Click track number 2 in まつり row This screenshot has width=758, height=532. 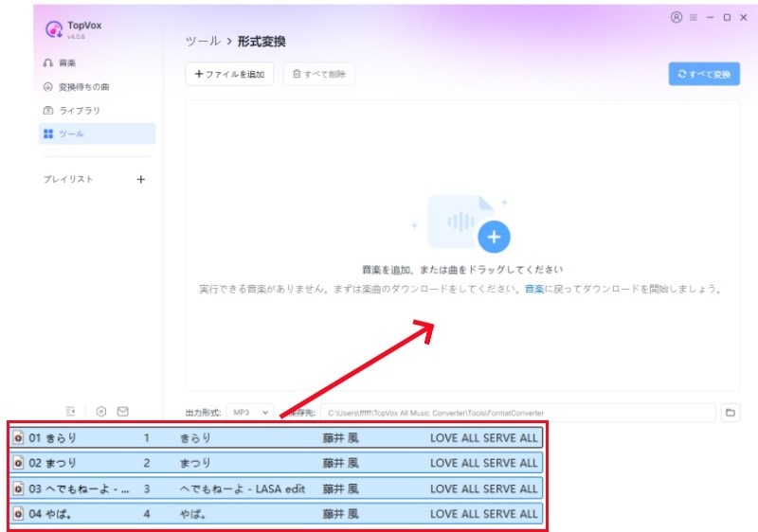[147, 463]
